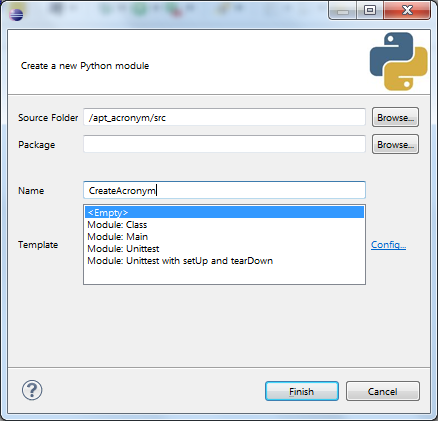Cancel the new Python module dialog
Screen dimensions: 438x421
383,391
